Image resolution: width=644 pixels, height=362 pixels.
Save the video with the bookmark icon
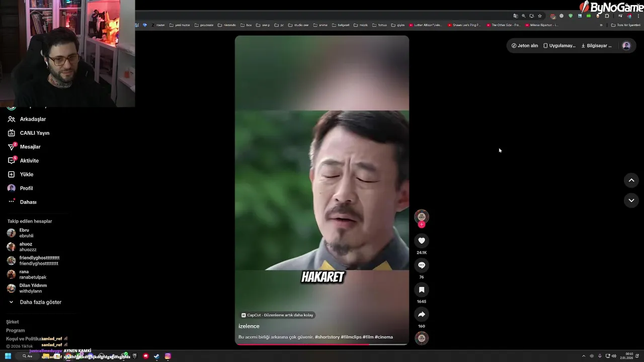pos(422,290)
